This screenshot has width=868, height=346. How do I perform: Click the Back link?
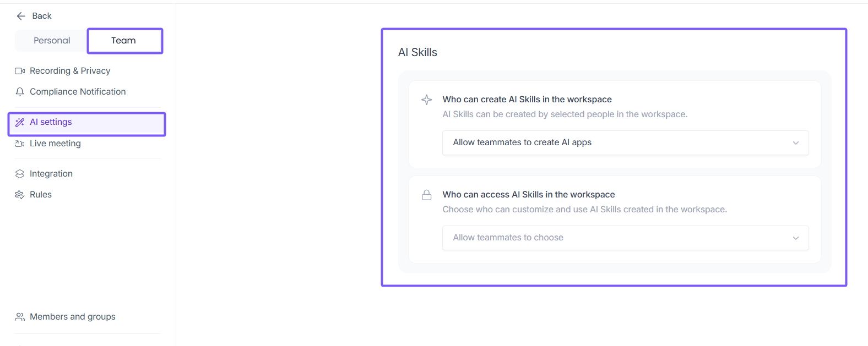click(x=42, y=16)
